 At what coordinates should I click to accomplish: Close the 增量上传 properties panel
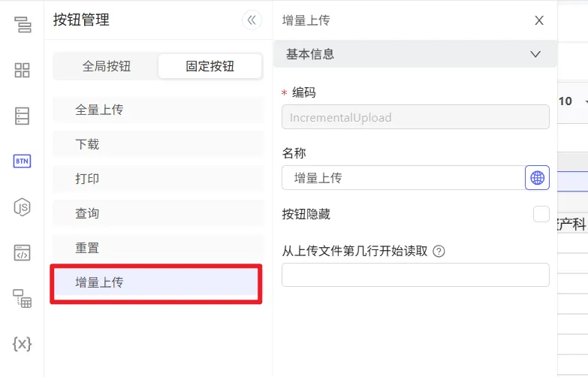click(x=539, y=20)
